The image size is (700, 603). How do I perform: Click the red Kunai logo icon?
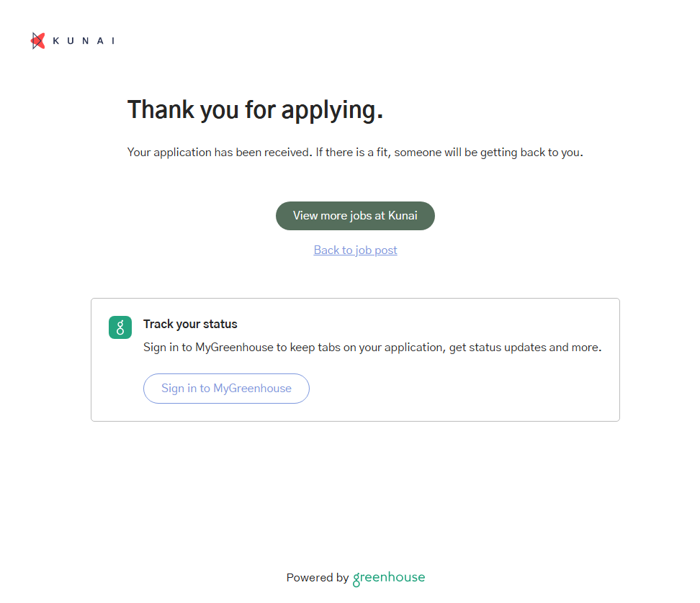[x=38, y=41]
